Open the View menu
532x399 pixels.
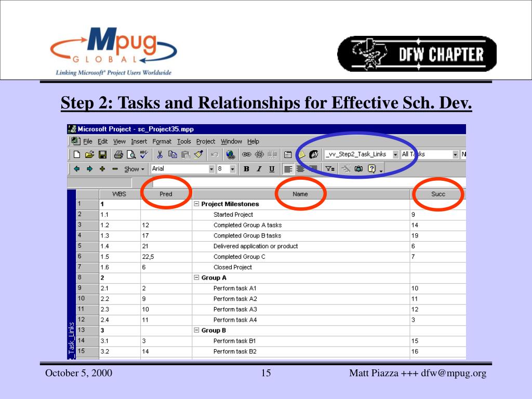(119, 141)
